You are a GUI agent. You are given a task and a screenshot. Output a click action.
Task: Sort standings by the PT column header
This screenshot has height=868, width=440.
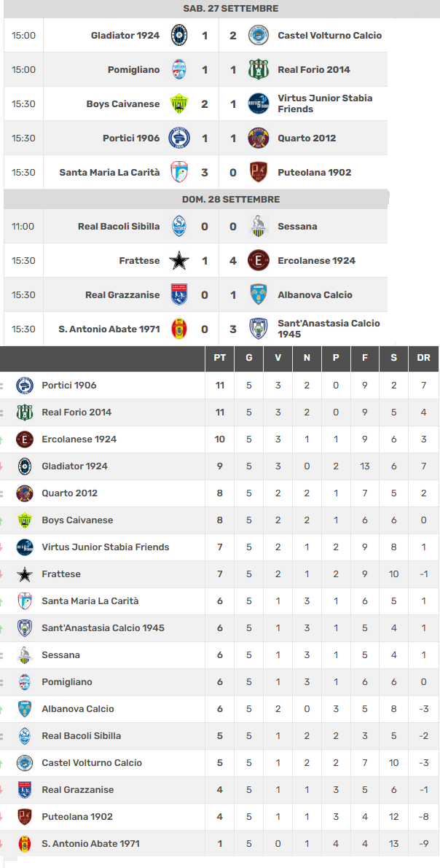219,358
